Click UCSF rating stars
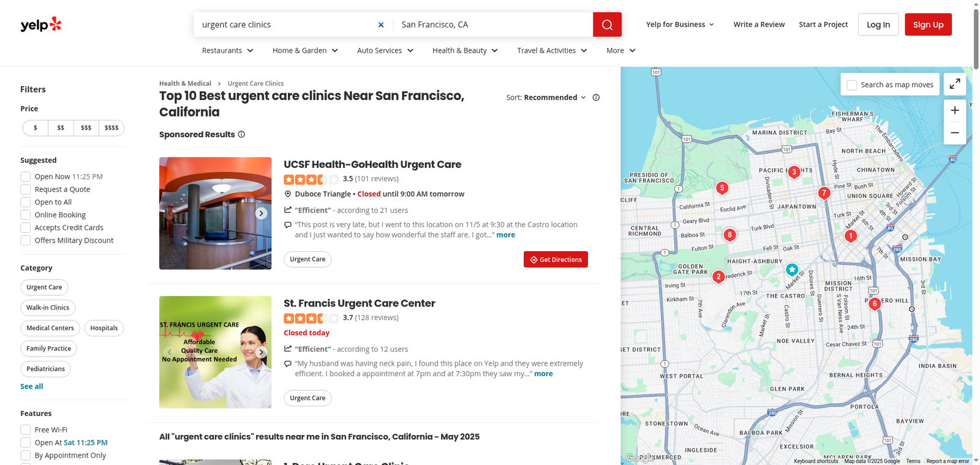This screenshot has width=980, height=465. (x=311, y=180)
